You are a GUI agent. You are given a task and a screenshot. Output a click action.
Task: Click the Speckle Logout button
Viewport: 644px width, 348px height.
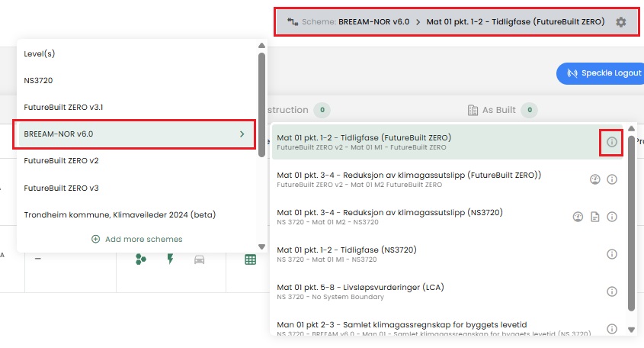point(601,73)
